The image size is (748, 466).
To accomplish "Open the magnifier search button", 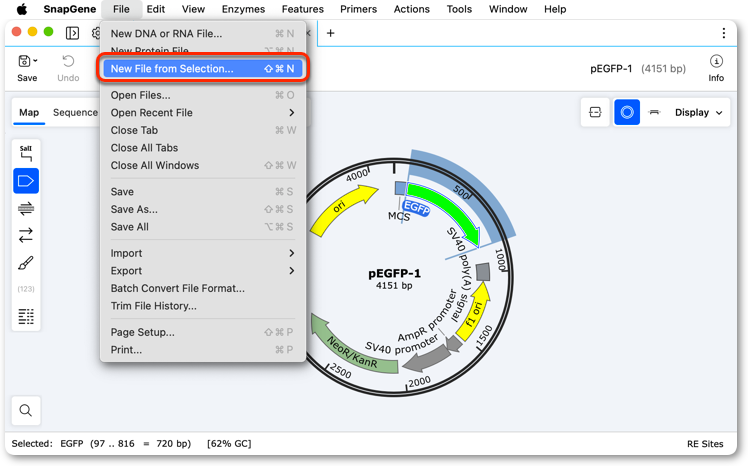I will (x=26, y=410).
